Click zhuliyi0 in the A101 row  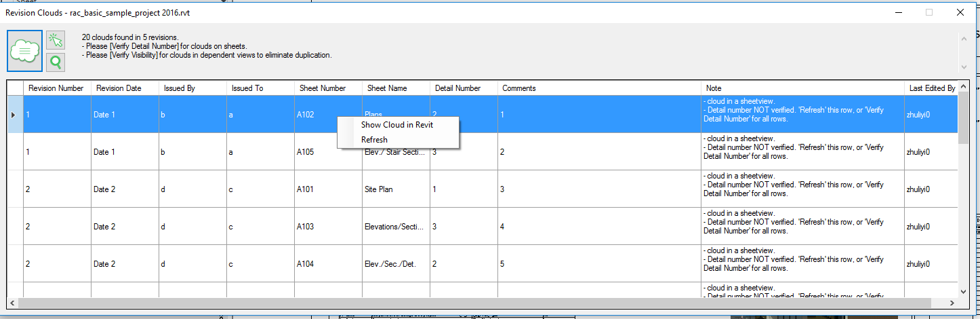click(931, 189)
